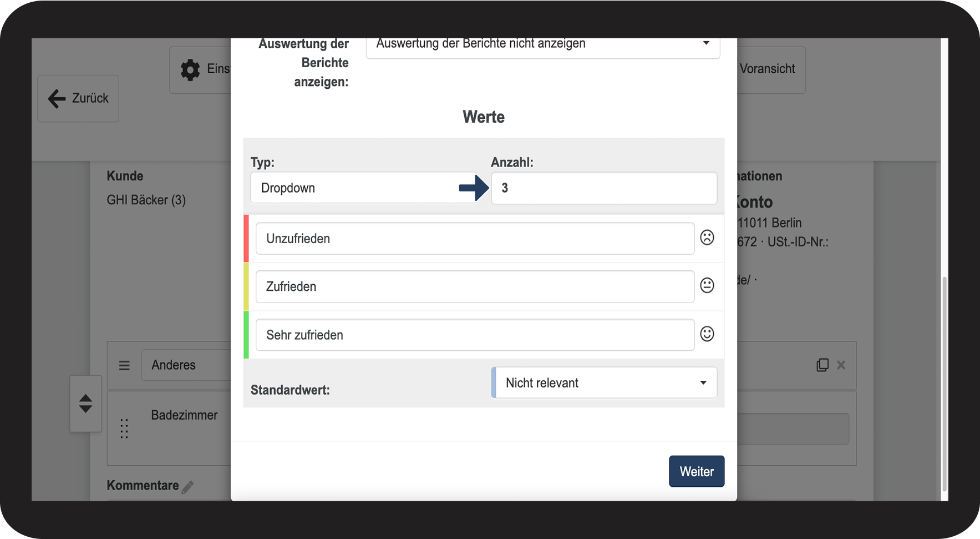Viewport: 980px width, 539px height.
Task: Click the neutral smiley next to Zufrieden
Action: 707,285
